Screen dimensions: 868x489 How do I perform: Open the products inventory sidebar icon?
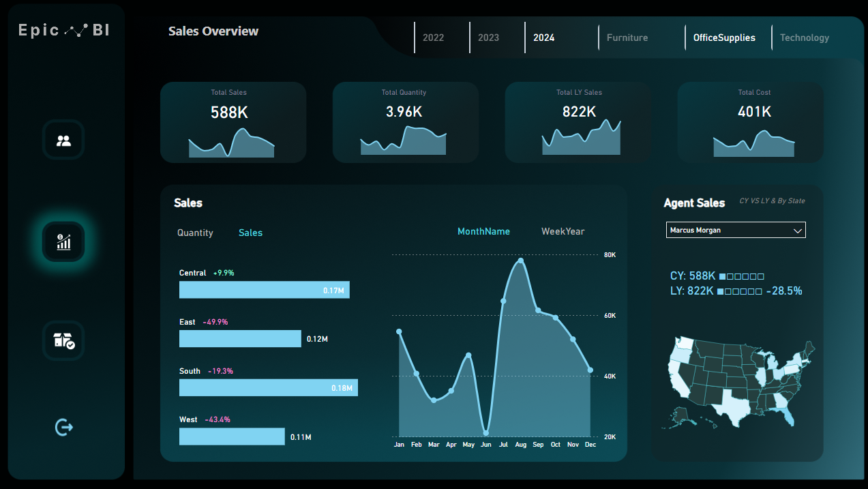click(x=63, y=340)
